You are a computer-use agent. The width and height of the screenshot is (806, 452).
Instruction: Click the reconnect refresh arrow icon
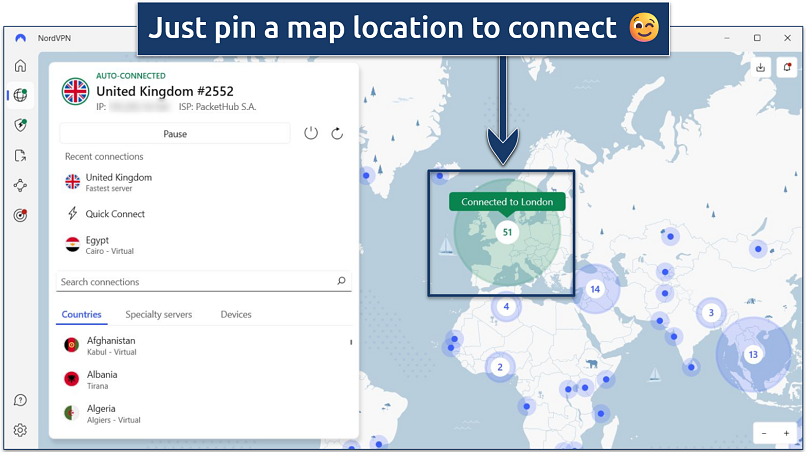337,133
